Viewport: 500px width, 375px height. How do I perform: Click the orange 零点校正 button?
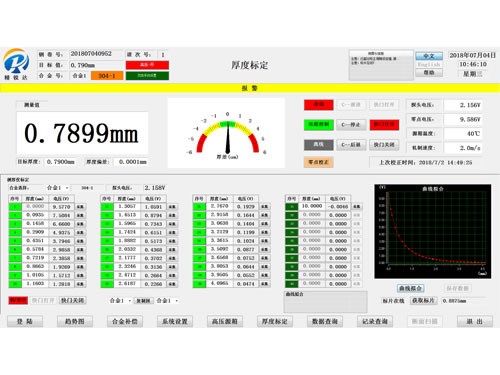[318, 162]
